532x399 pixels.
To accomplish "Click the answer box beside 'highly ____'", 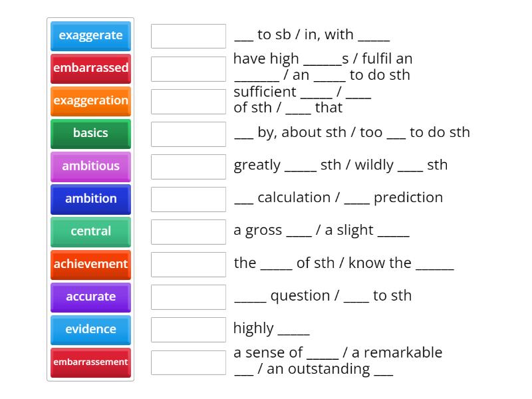I will pos(188,329).
